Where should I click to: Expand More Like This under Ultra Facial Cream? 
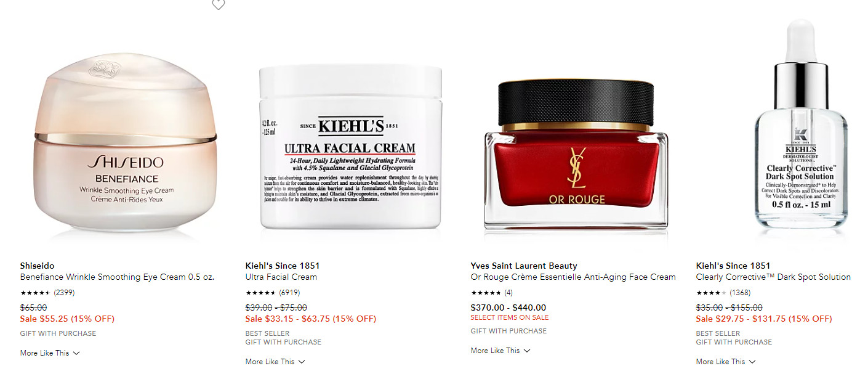coord(275,362)
